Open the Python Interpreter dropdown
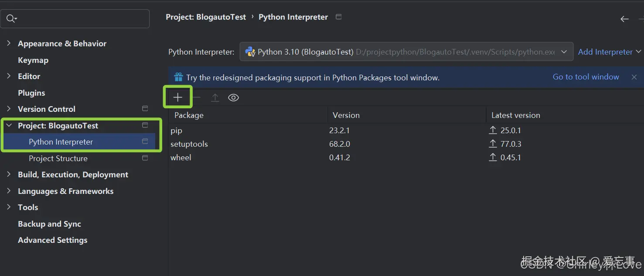 564,52
